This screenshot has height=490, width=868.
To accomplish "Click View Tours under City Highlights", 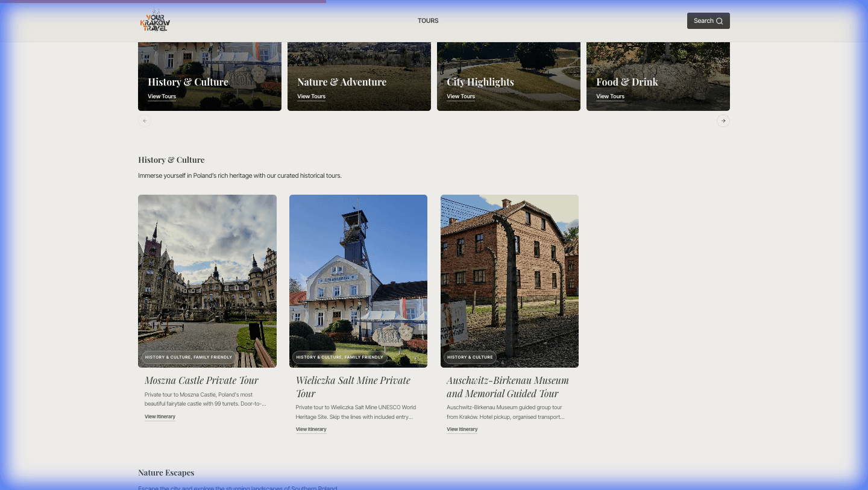I will [461, 96].
